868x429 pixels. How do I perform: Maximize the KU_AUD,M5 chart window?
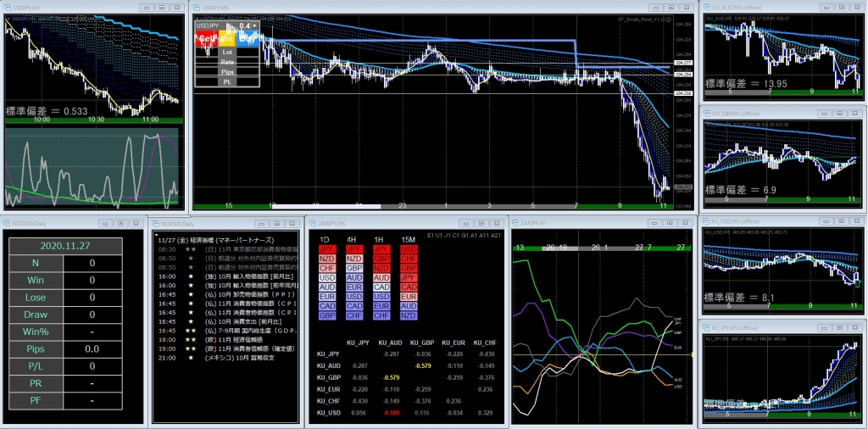pyautogui.click(x=840, y=8)
